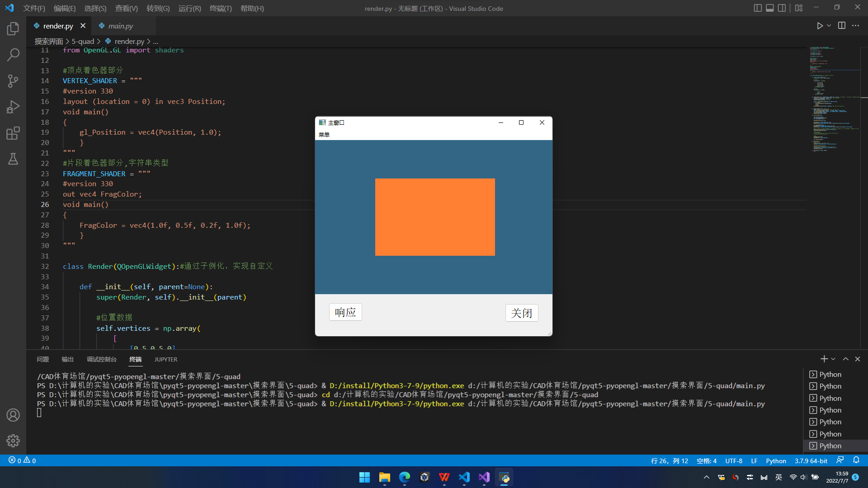This screenshot has height=488, width=868.
Task: Open the Explorer view in activity bar
Action: (13, 29)
